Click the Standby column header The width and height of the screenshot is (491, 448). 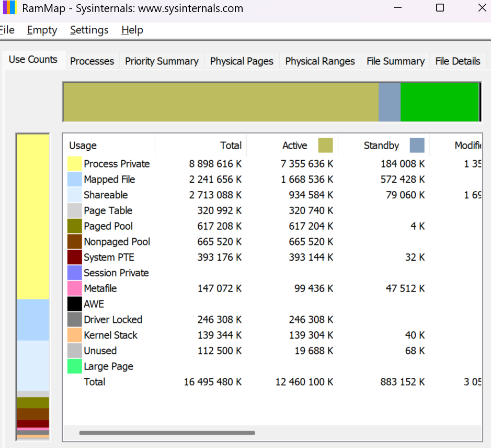coord(384,145)
